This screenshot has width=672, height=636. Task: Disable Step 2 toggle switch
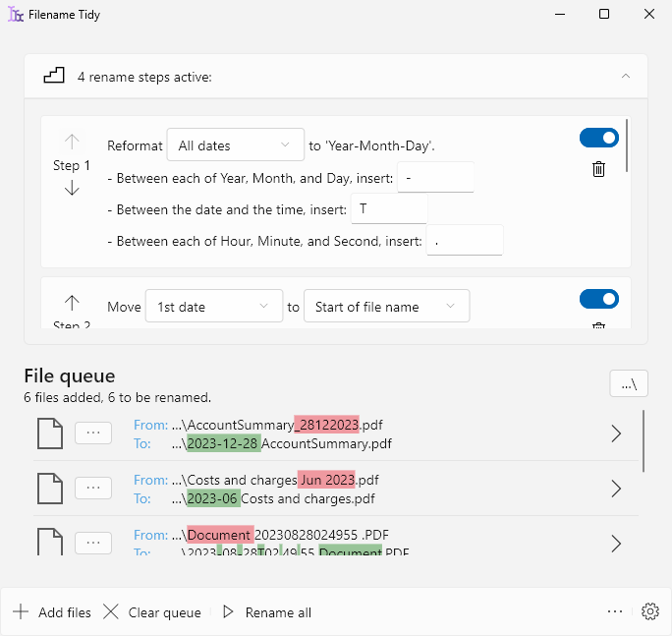pos(598,298)
